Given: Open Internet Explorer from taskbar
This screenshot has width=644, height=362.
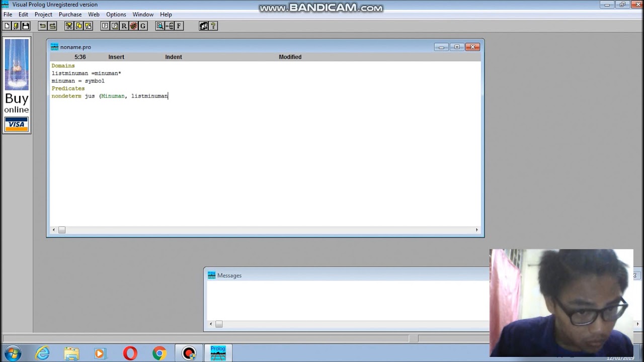Looking at the screenshot, I should (x=43, y=353).
